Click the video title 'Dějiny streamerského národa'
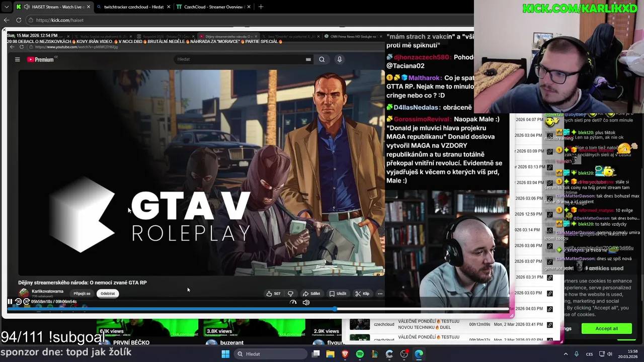This screenshot has height=362, width=644. click(x=83, y=283)
